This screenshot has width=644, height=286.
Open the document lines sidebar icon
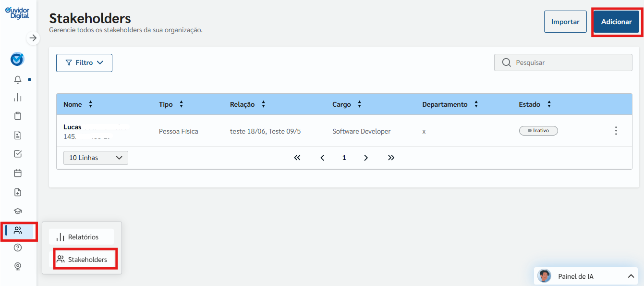click(x=18, y=135)
